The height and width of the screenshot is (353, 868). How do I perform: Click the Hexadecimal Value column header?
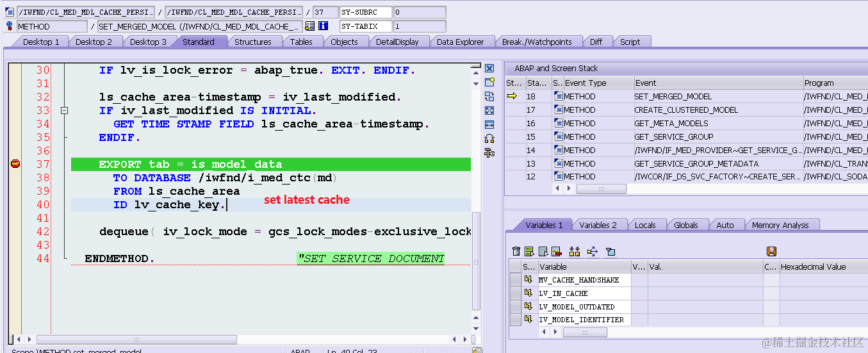823,267
